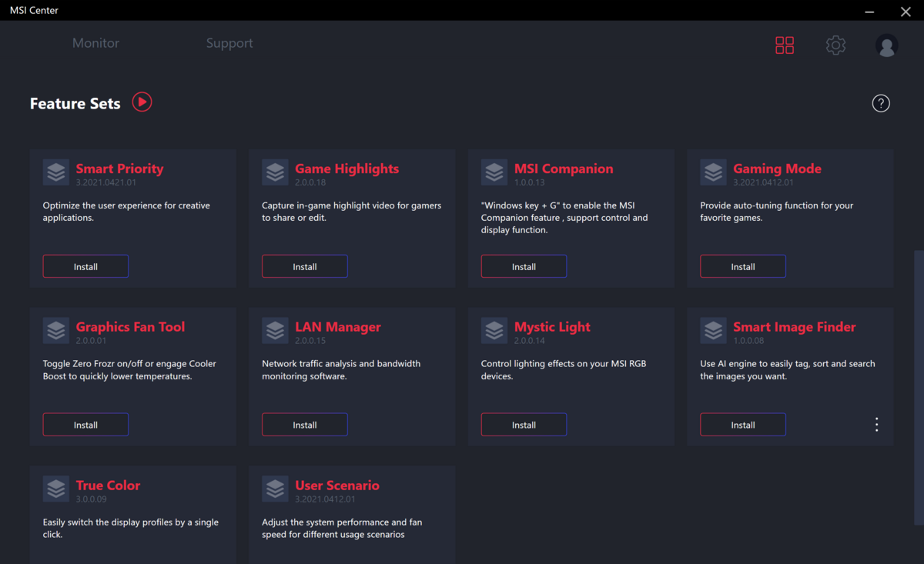Image resolution: width=924 pixels, height=564 pixels.
Task: Switch to the Support tab
Action: pyautogui.click(x=229, y=43)
